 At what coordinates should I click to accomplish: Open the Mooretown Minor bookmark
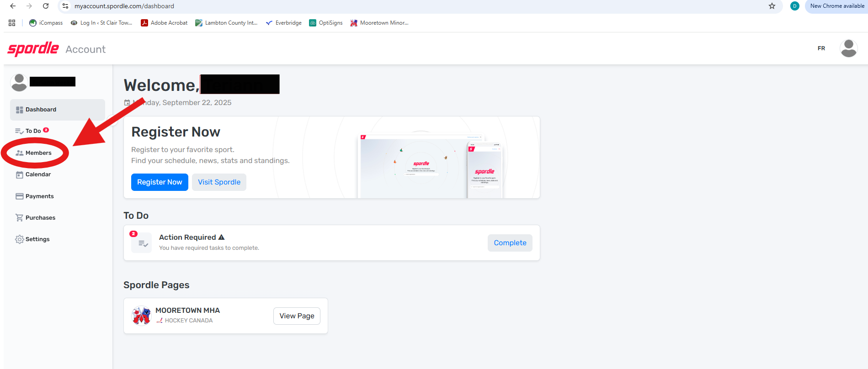pyautogui.click(x=379, y=23)
